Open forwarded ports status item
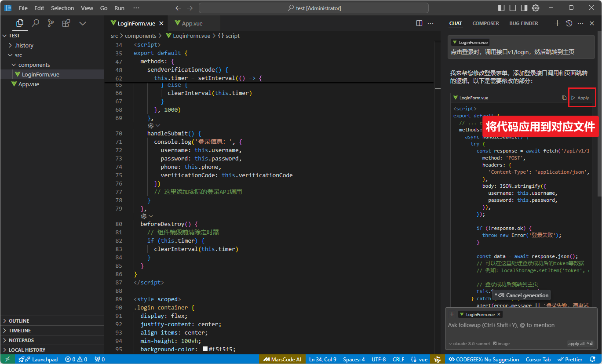Screen dimensions: 602x364 point(100,359)
